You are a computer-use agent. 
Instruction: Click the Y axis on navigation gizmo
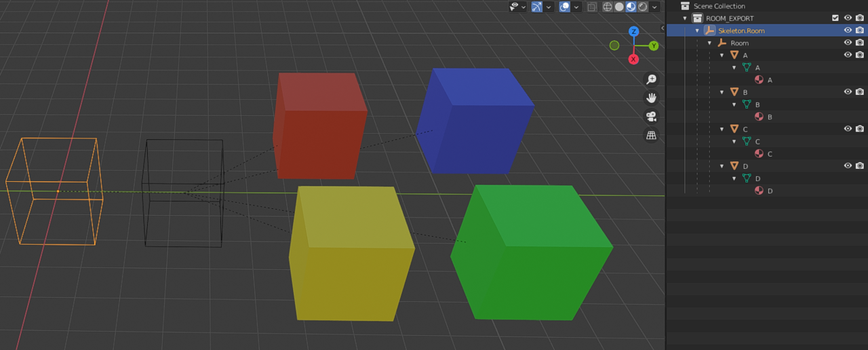pyautogui.click(x=654, y=45)
